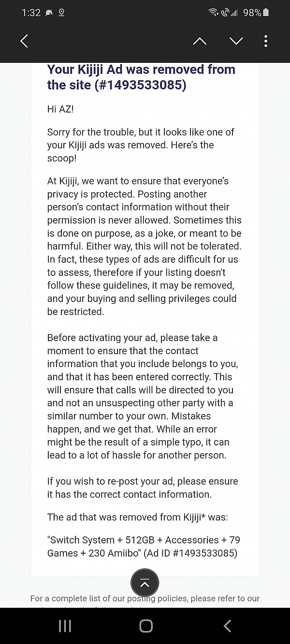
Task: Jump to previous email with up chevron
Action: pos(200,41)
